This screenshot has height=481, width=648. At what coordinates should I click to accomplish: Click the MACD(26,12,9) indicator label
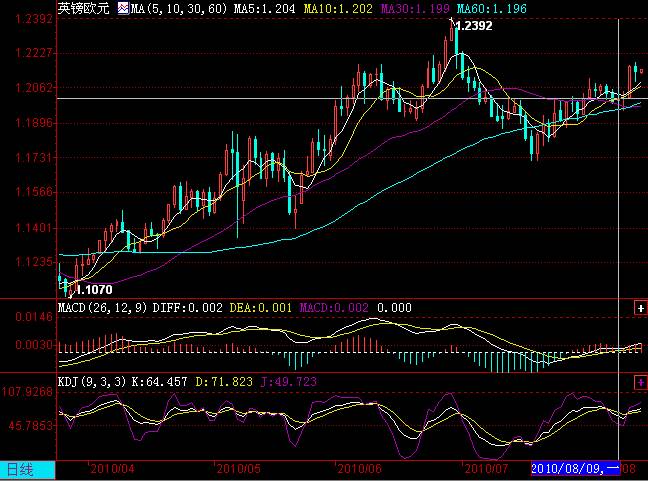point(102,308)
